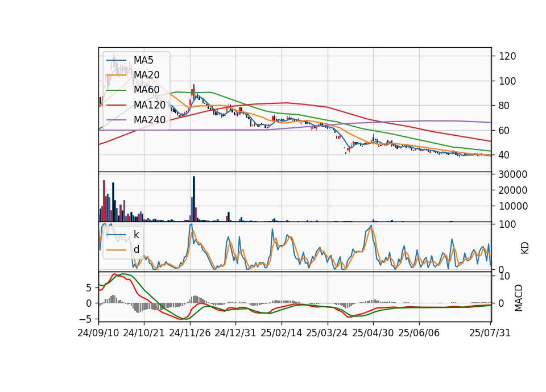The height and width of the screenshot is (392, 546).
Task: Click the MA5 legend label
Action: pos(143,60)
